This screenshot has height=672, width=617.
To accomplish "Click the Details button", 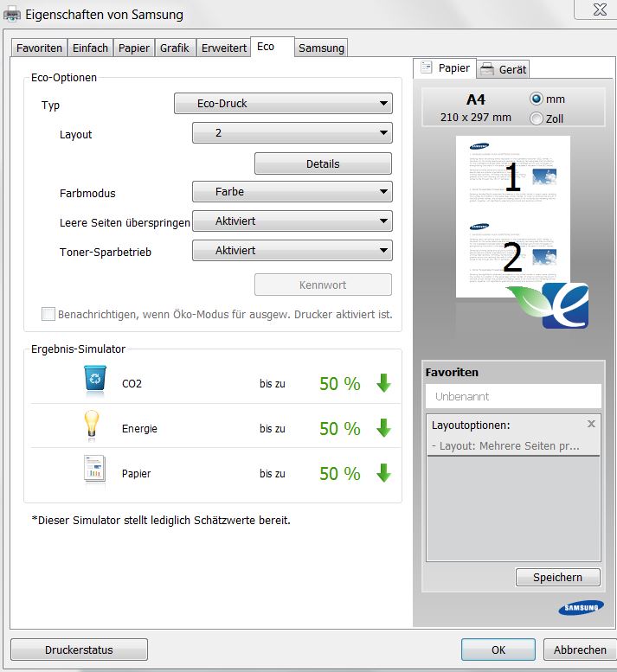I will (323, 163).
